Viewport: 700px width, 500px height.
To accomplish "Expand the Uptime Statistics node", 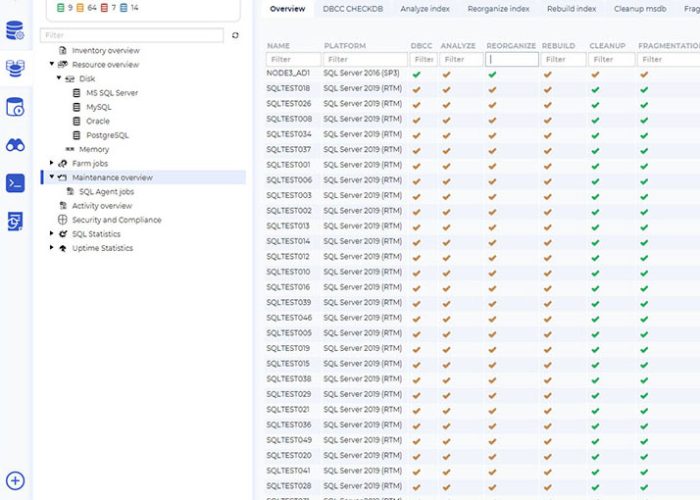I will 52,247.
